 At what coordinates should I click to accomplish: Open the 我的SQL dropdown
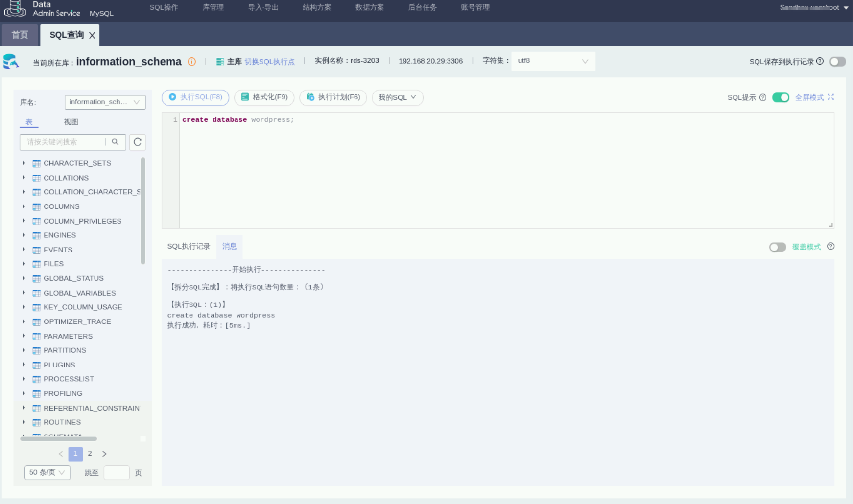pyautogui.click(x=398, y=97)
